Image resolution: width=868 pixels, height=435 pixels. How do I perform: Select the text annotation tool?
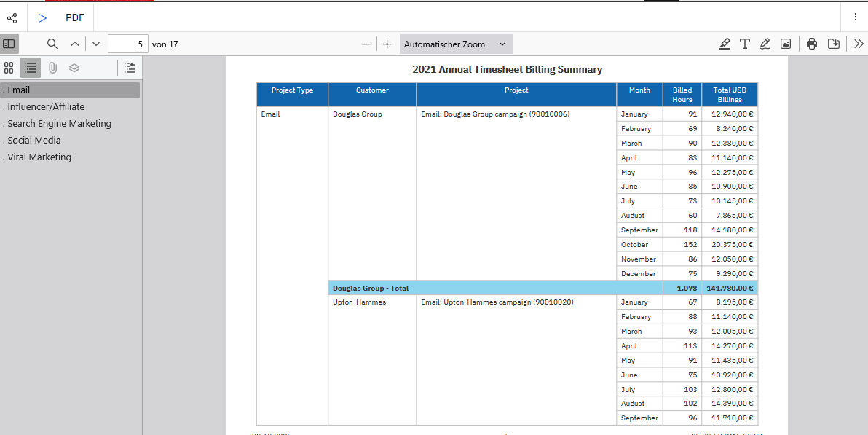(744, 44)
